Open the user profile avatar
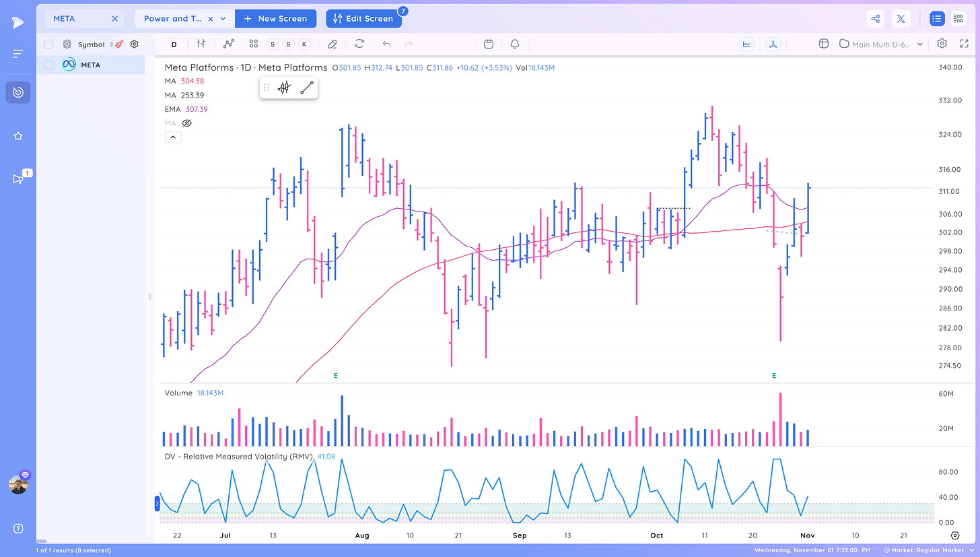Viewport: 980px width, 557px height. 18,485
